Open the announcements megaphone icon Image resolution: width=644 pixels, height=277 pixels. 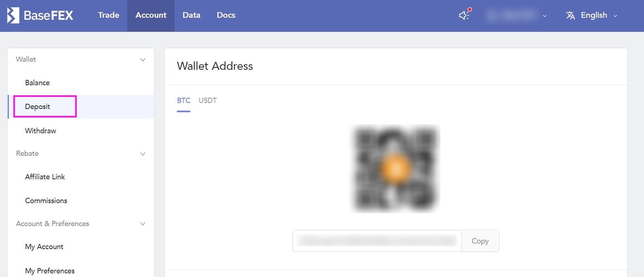pos(465,15)
